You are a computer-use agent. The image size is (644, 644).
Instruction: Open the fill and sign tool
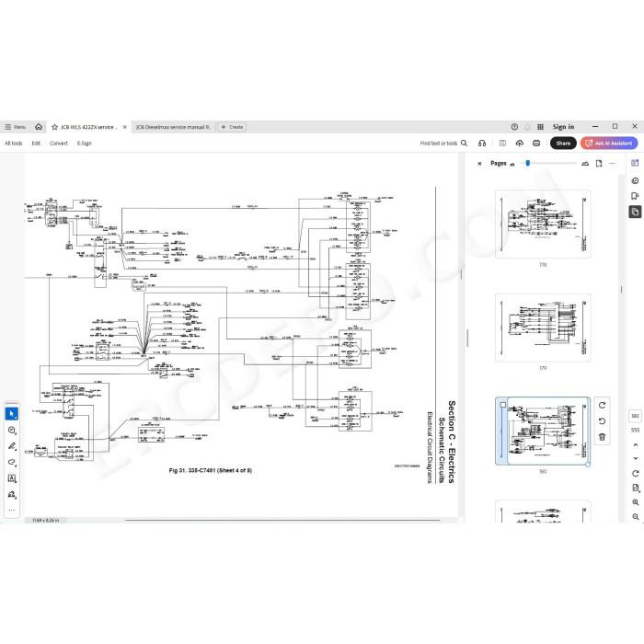(11, 494)
